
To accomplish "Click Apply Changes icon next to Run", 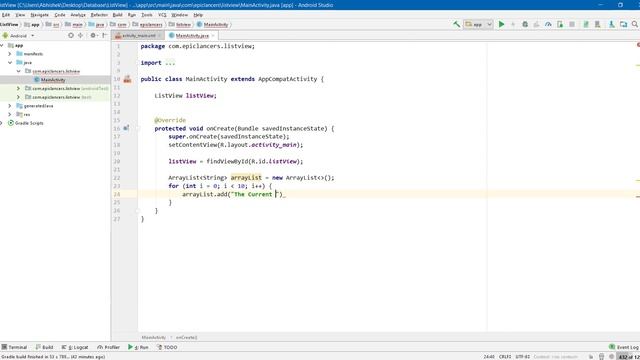I will (513, 24).
